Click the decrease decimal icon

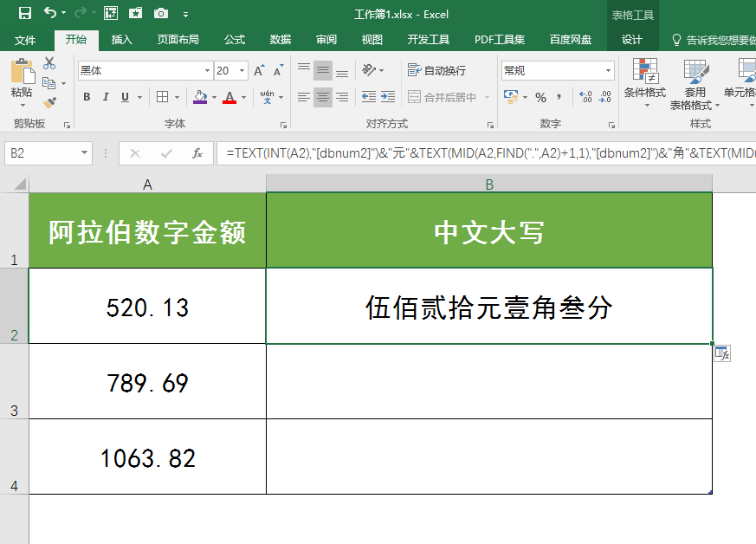(x=604, y=97)
